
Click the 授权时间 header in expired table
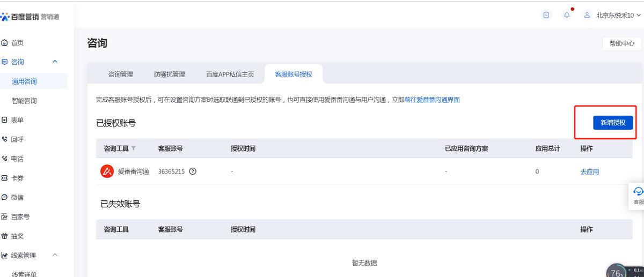243,229
